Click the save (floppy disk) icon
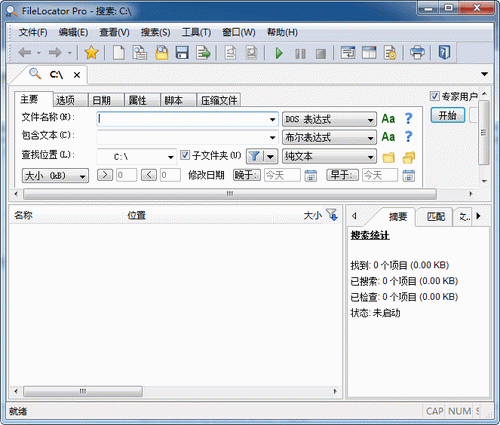This screenshot has height=425, width=500. point(182,53)
